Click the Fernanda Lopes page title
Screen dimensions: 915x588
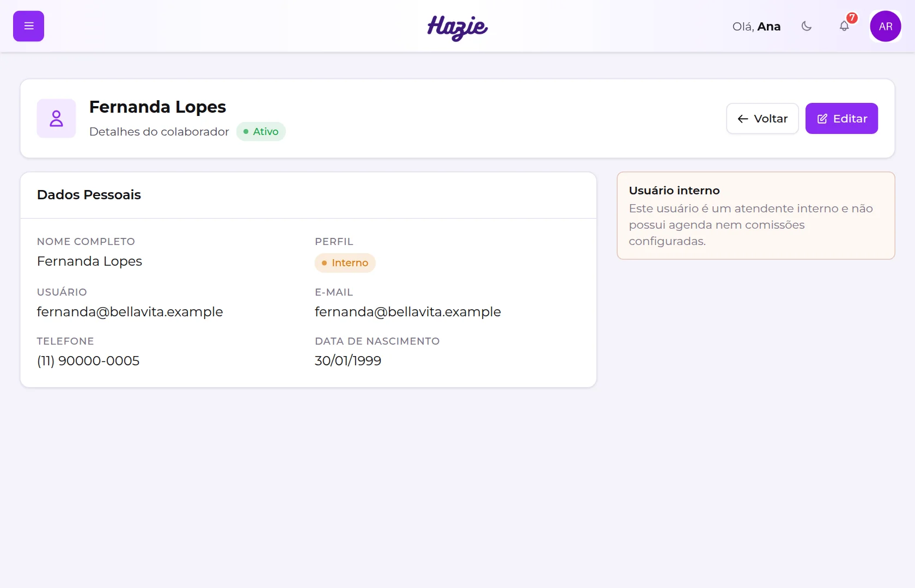click(x=157, y=107)
